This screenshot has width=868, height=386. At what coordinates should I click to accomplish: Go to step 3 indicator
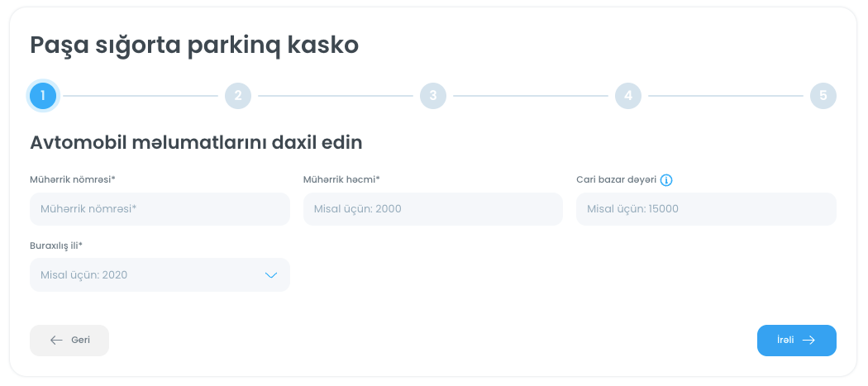(x=433, y=96)
